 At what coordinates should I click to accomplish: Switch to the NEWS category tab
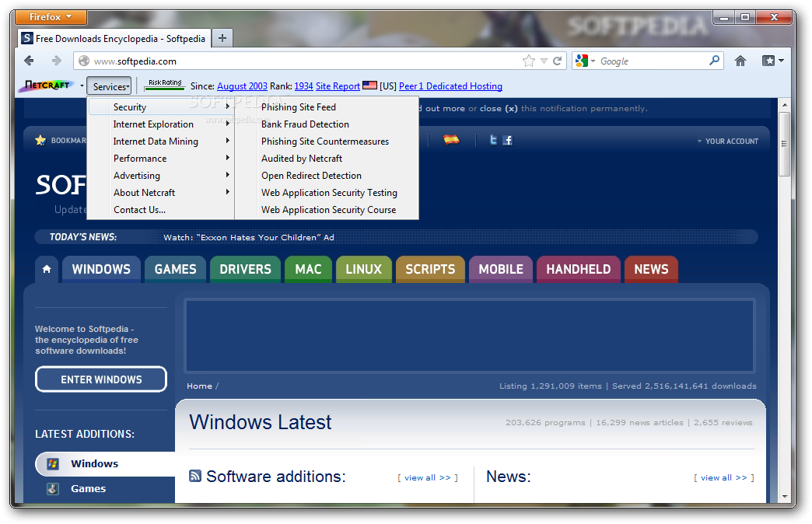tap(651, 269)
